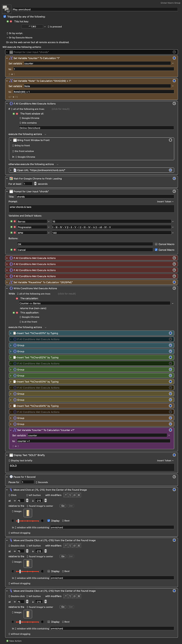Open gear menu of Open URL onlineomnichord action
Image resolution: width=182 pixels, height=644 pixels.
coord(170,170)
